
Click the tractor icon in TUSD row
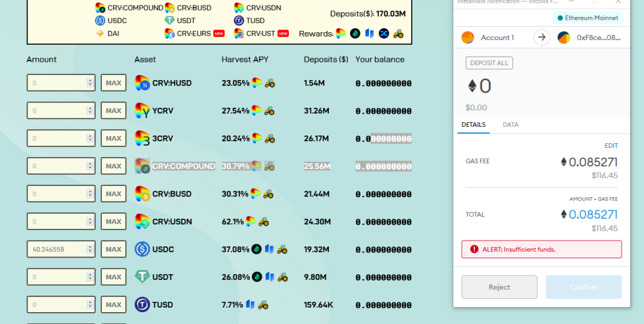pos(263,305)
